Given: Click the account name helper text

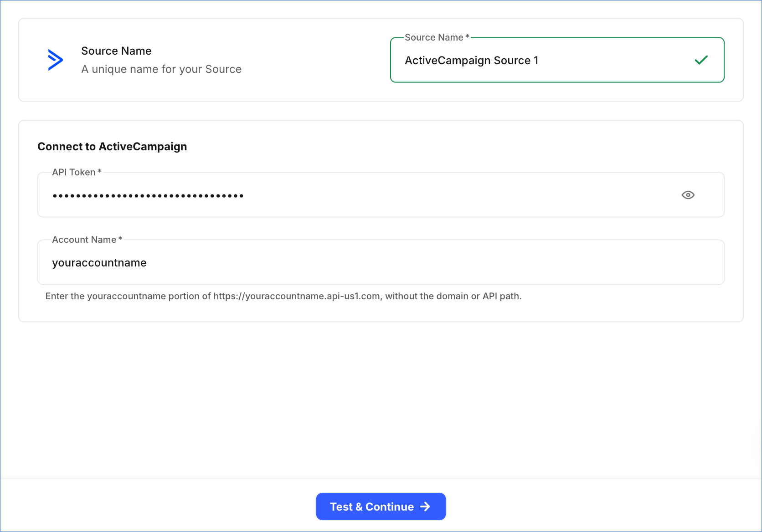Looking at the screenshot, I should pyautogui.click(x=283, y=296).
